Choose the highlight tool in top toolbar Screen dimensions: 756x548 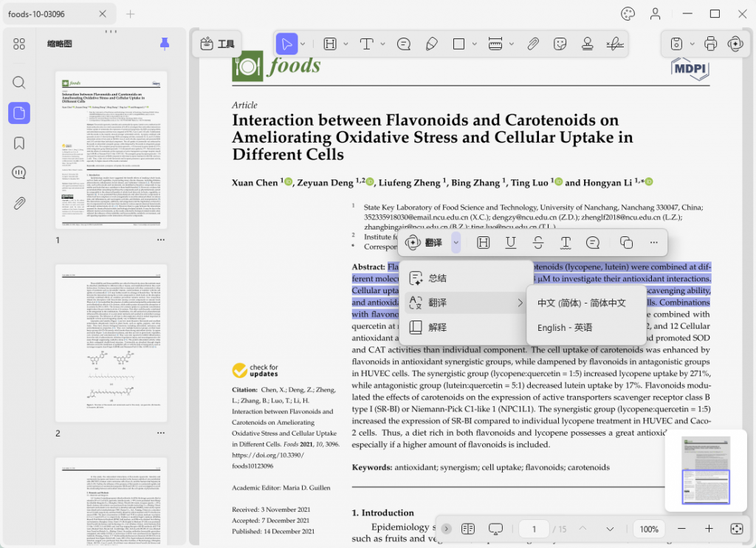point(330,44)
